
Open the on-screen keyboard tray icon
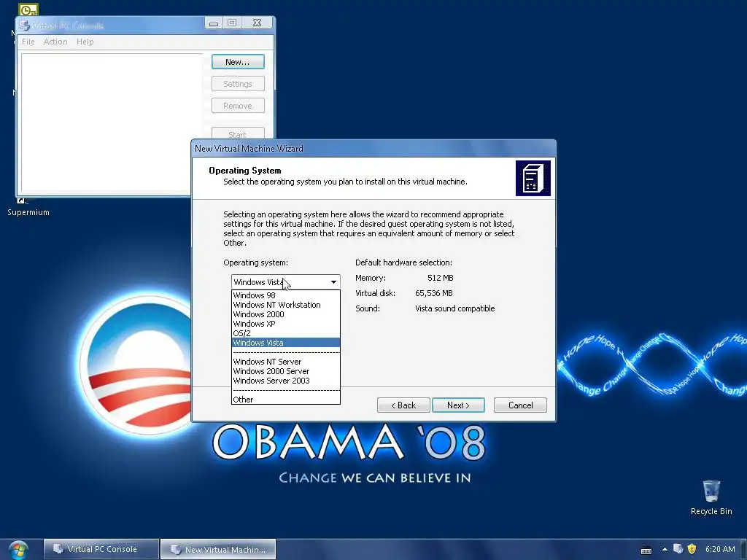(646, 550)
